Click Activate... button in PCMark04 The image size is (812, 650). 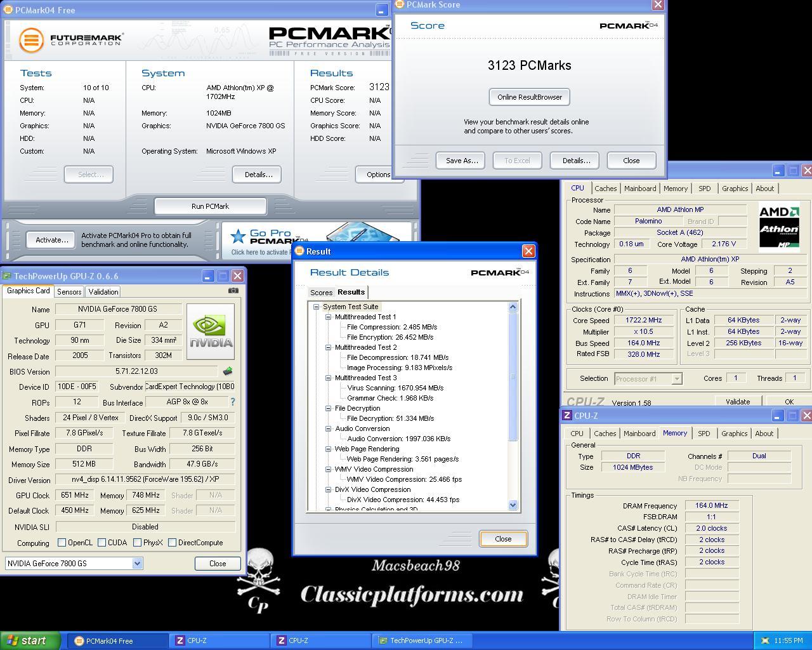point(51,240)
